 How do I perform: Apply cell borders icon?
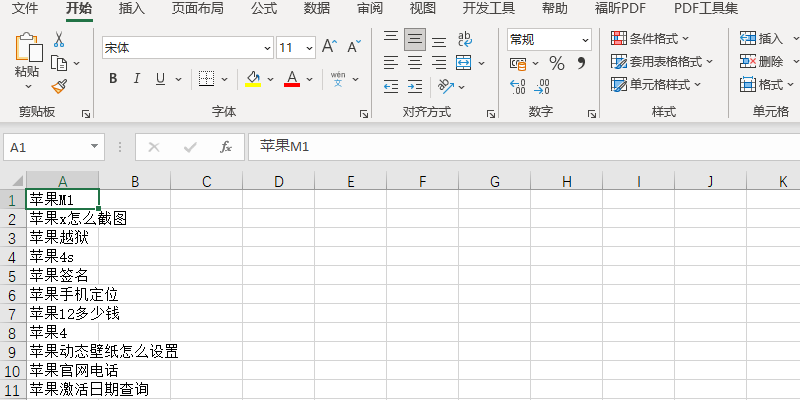[206, 79]
